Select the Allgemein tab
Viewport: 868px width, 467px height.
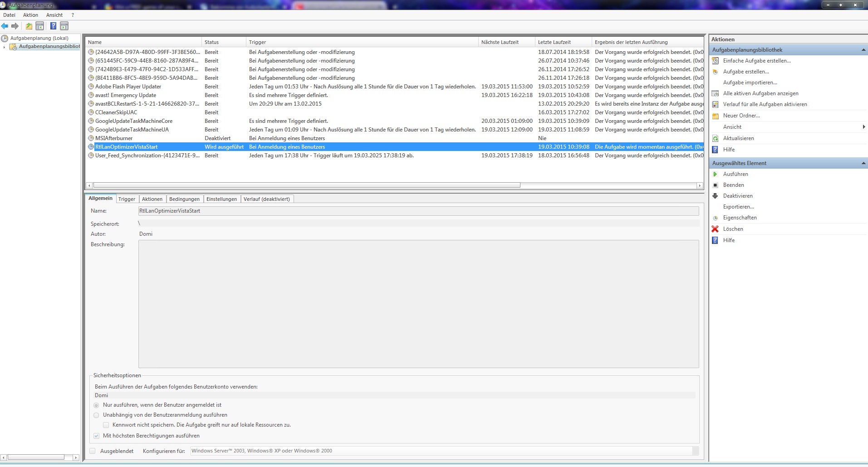pos(100,198)
